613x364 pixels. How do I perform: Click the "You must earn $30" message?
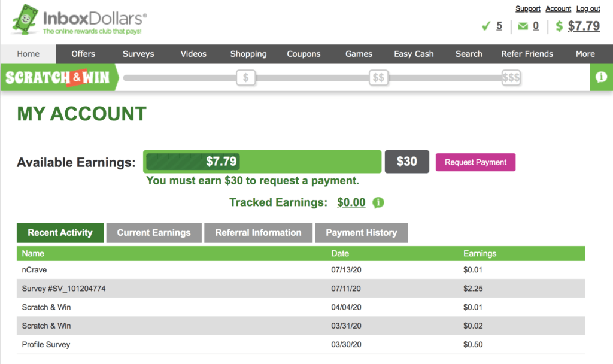pos(253,181)
